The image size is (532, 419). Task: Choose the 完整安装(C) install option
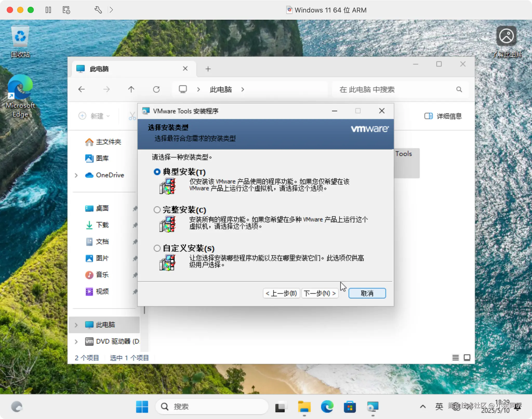point(157,210)
